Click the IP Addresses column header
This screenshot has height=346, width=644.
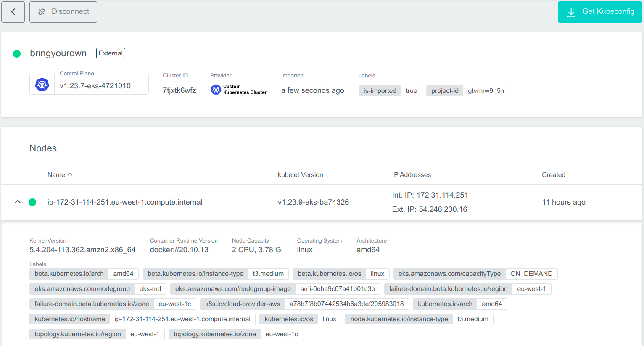pyautogui.click(x=411, y=175)
